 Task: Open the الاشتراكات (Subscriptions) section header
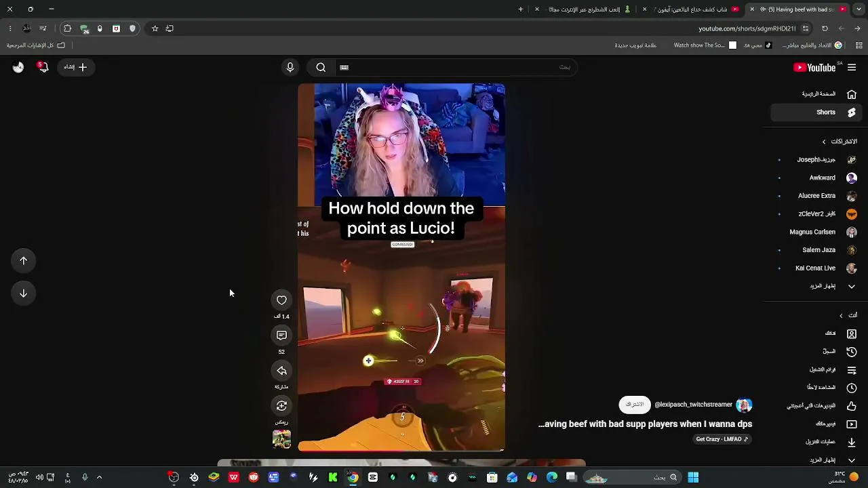pos(840,142)
